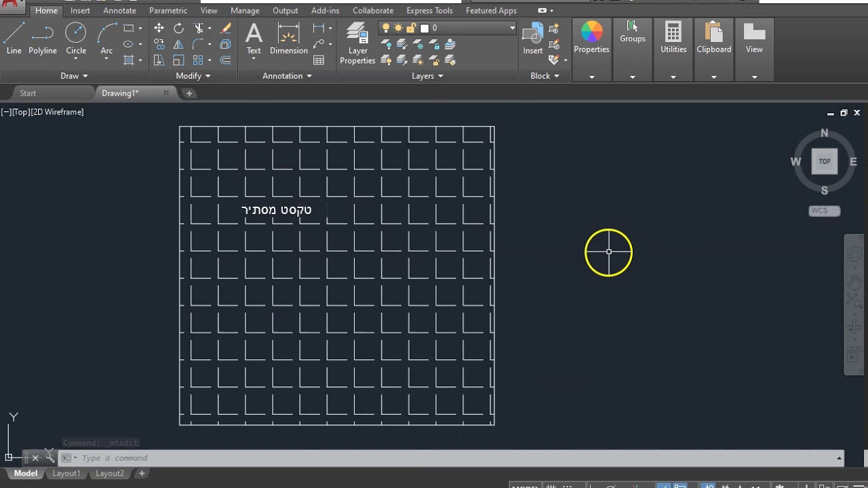Viewport: 868px width, 488px height.
Task: Open the Utilities calculator panel
Action: (x=673, y=38)
